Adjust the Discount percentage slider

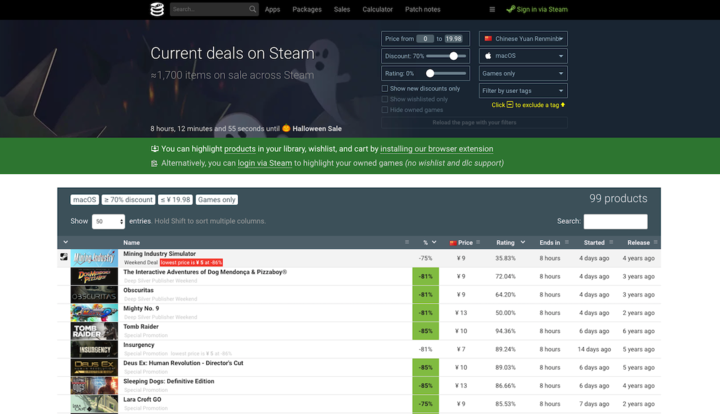(453, 56)
